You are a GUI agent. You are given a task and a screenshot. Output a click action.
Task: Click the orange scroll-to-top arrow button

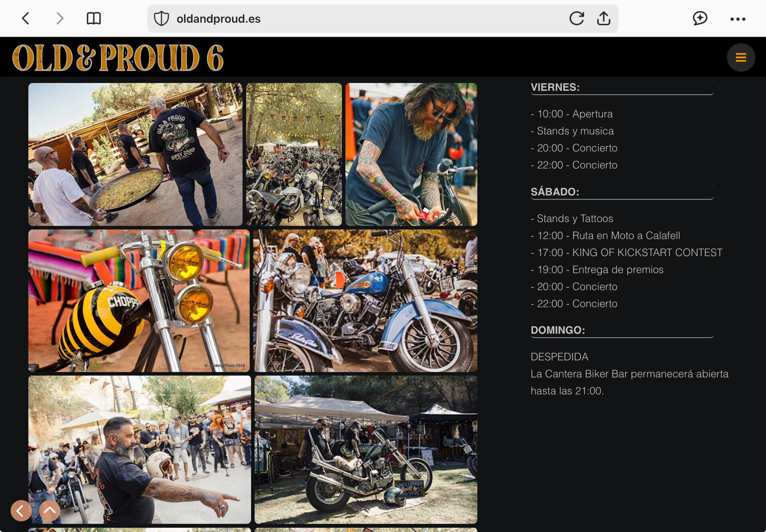tap(50, 510)
